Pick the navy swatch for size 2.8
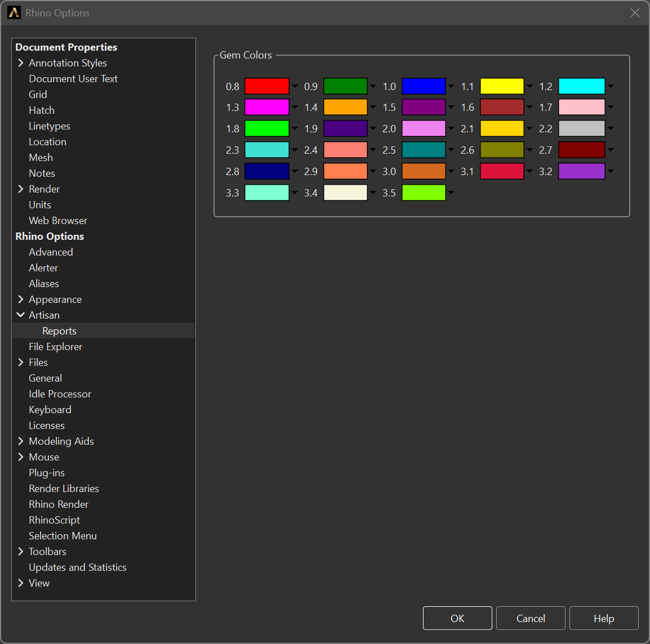This screenshot has width=650, height=644. (x=266, y=171)
